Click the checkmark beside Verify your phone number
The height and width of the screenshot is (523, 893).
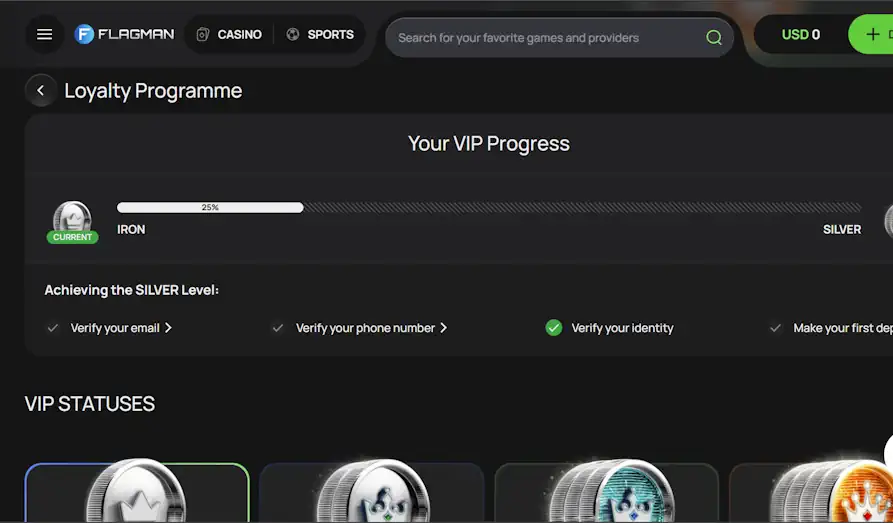(x=278, y=328)
